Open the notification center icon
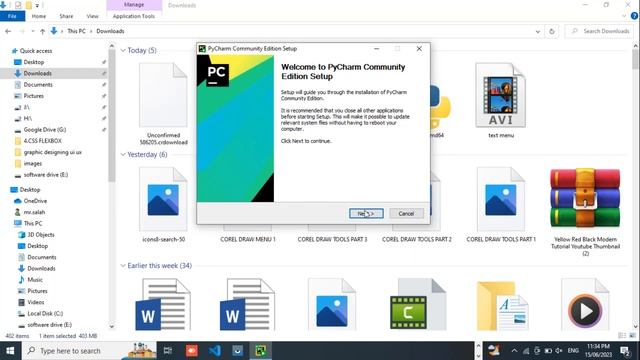Viewport: 640px width, 360px height. [x=625, y=351]
